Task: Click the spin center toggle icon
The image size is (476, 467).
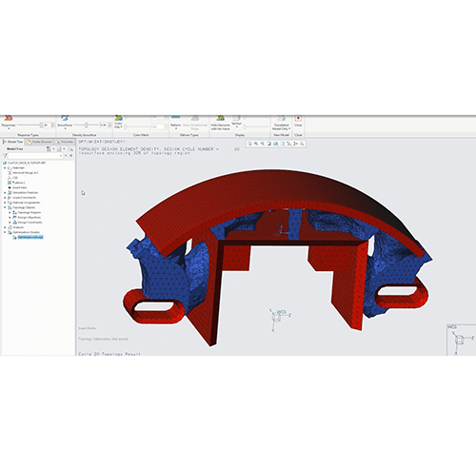Action: pos(295,144)
